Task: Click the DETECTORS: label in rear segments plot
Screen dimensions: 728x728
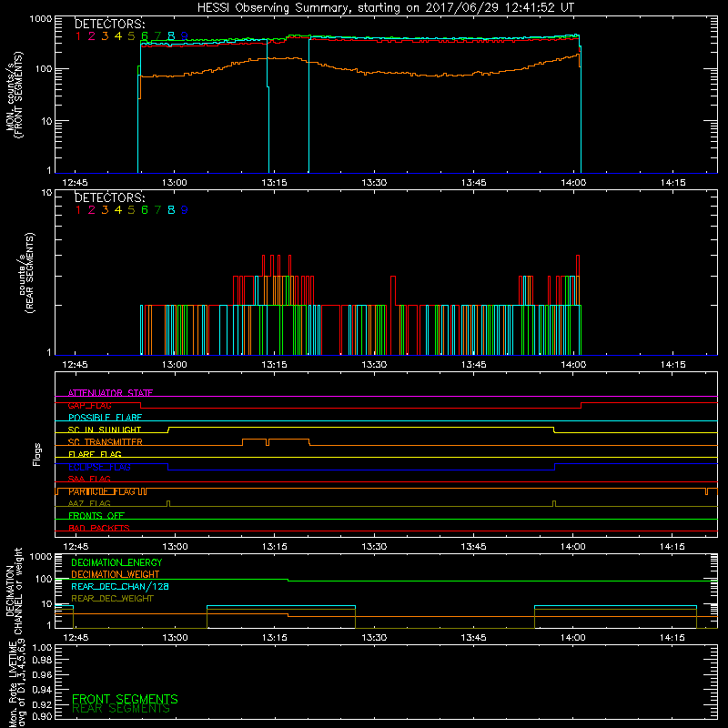Action: click(110, 198)
